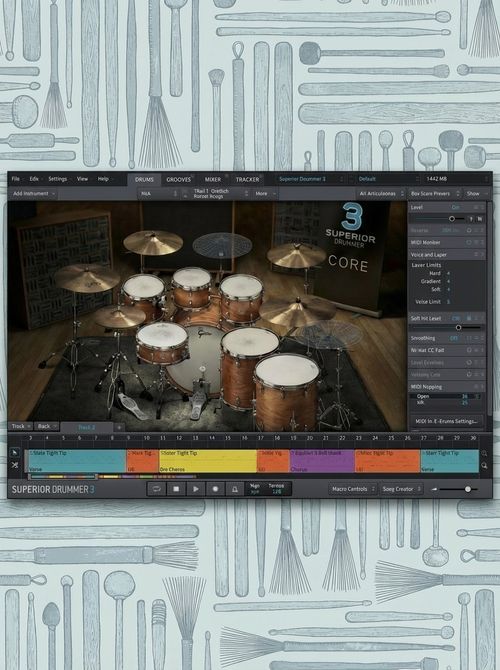Image resolution: width=500 pixels, height=670 pixels.
Task: Open the Back menu button
Action: (47, 426)
